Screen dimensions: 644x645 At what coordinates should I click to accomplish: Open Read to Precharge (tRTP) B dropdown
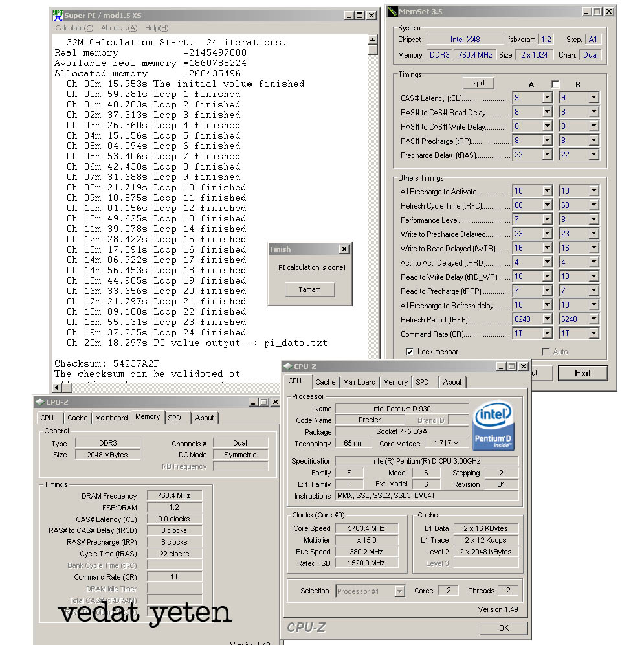point(594,290)
